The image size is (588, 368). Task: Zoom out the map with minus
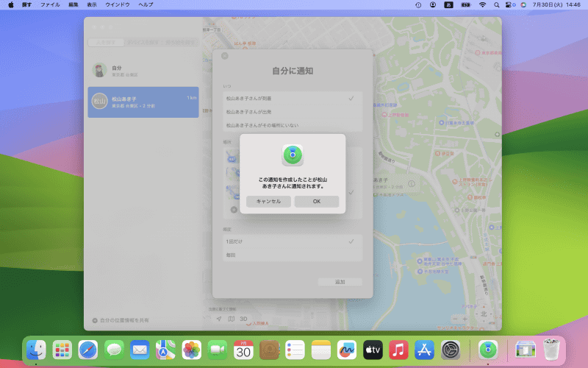(455, 319)
